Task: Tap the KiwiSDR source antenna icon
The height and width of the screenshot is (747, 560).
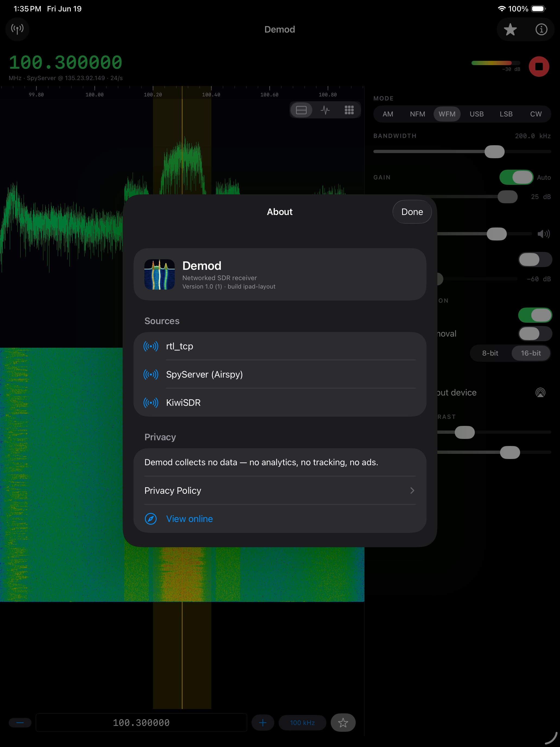Action: pos(151,403)
